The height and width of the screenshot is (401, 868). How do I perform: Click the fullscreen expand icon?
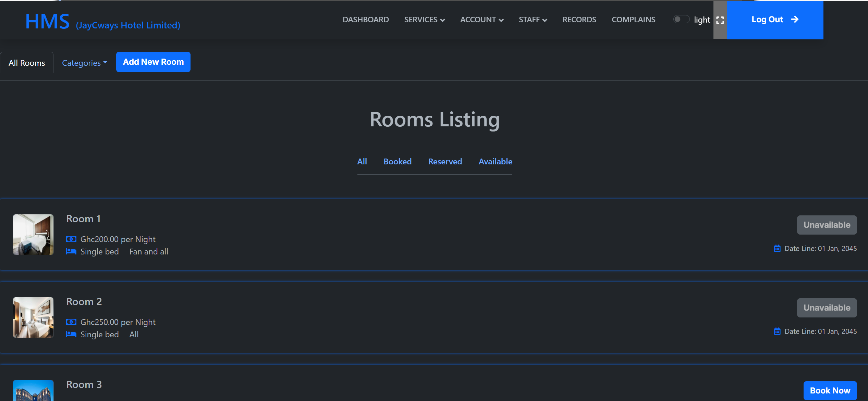pos(720,20)
